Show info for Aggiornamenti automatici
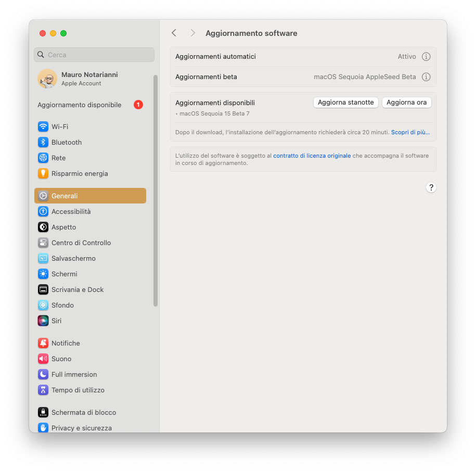This screenshot has height=471, width=476. point(426,57)
